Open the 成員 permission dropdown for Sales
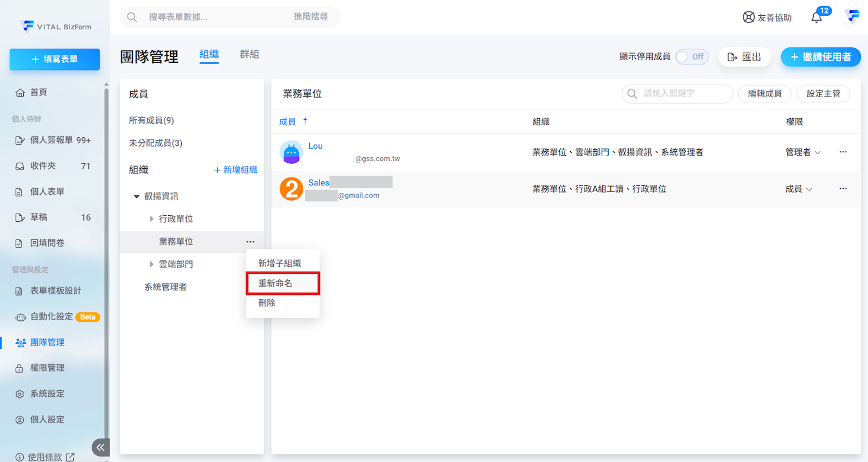 pyautogui.click(x=799, y=189)
